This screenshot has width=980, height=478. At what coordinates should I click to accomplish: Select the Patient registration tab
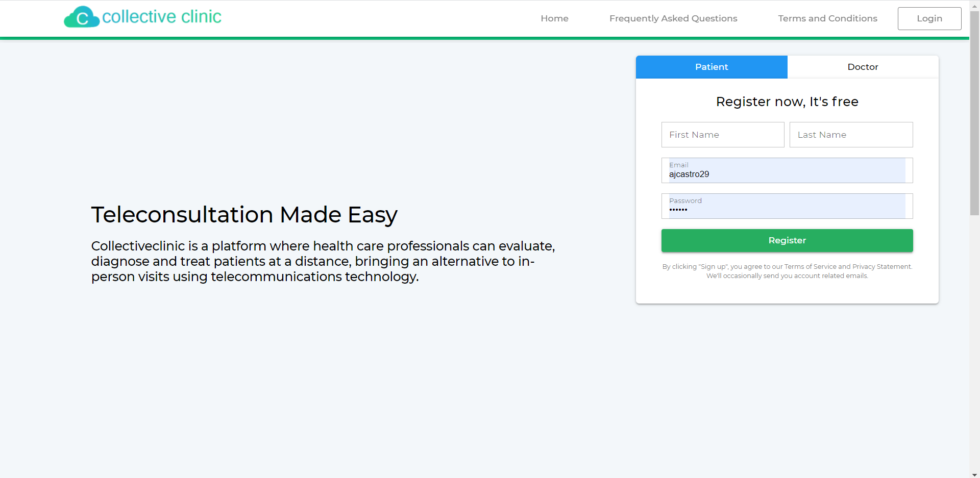click(712, 67)
